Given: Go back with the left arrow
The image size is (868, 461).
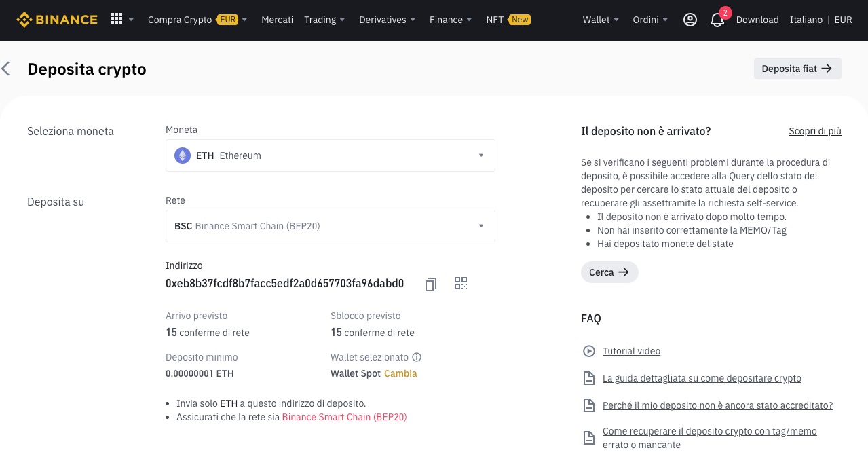Looking at the screenshot, I should click(x=6, y=69).
